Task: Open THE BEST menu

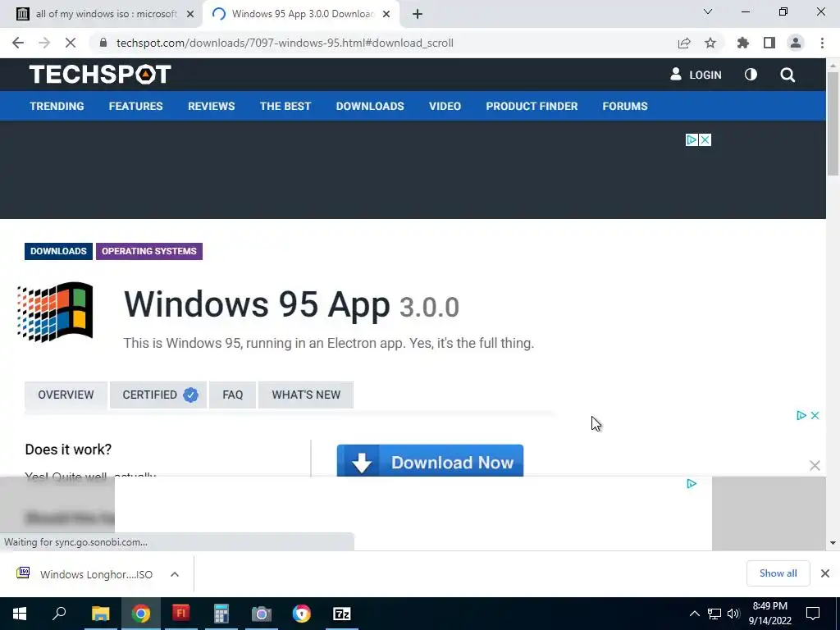Action: coord(285,106)
